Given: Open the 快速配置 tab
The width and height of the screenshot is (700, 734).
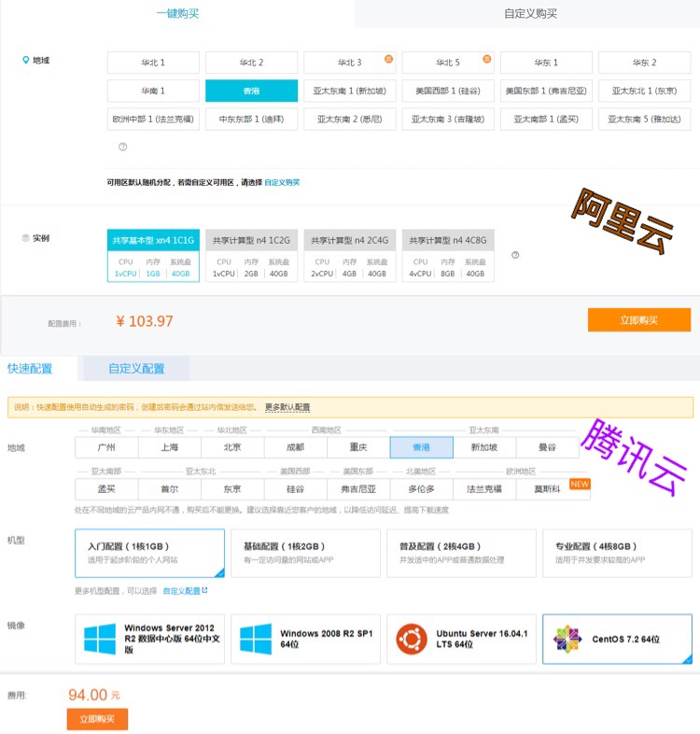Looking at the screenshot, I should pyautogui.click(x=30, y=369).
